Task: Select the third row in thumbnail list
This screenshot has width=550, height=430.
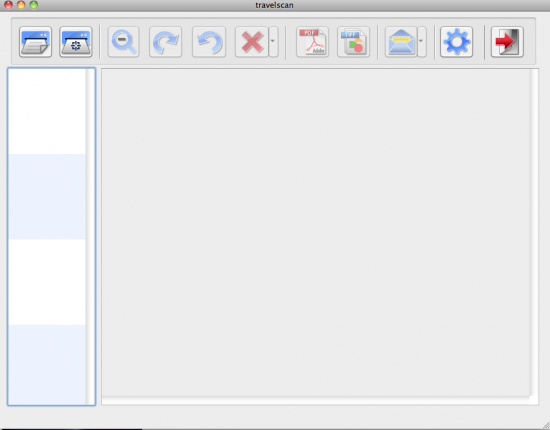Action: pos(47,282)
